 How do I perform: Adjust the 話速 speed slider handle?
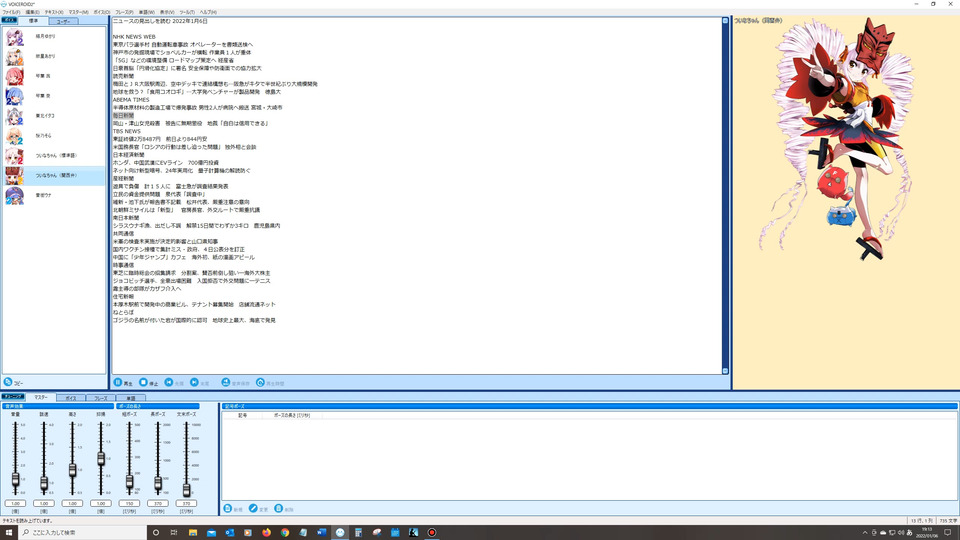click(44, 484)
